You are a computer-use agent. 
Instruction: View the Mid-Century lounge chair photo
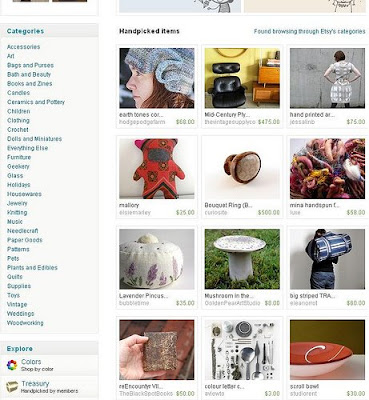pos(242,78)
